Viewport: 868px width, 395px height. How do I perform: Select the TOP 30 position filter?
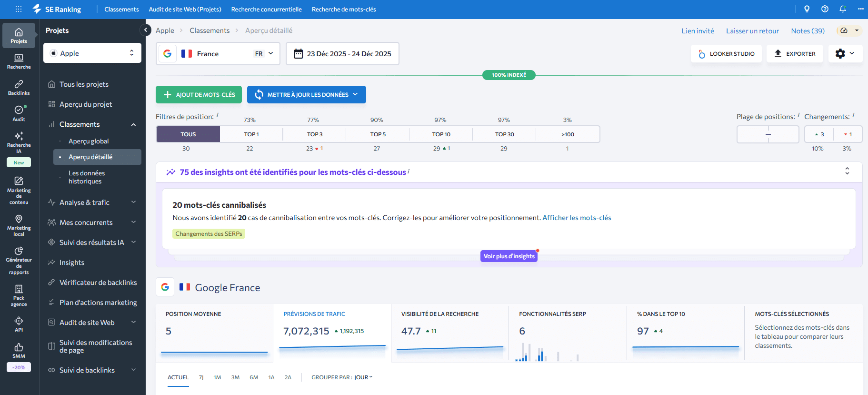point(505,134)
